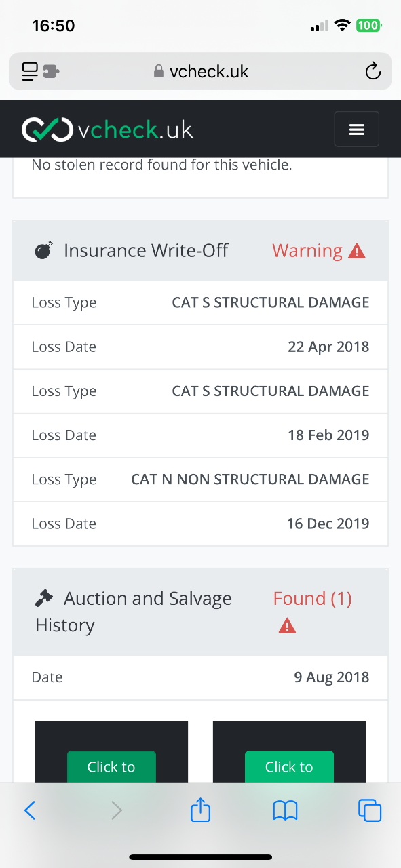This screenshot has width=401, height=868.
Task: Tap the 9 Aug 2018 auction date row
Action: pos(200,677)
